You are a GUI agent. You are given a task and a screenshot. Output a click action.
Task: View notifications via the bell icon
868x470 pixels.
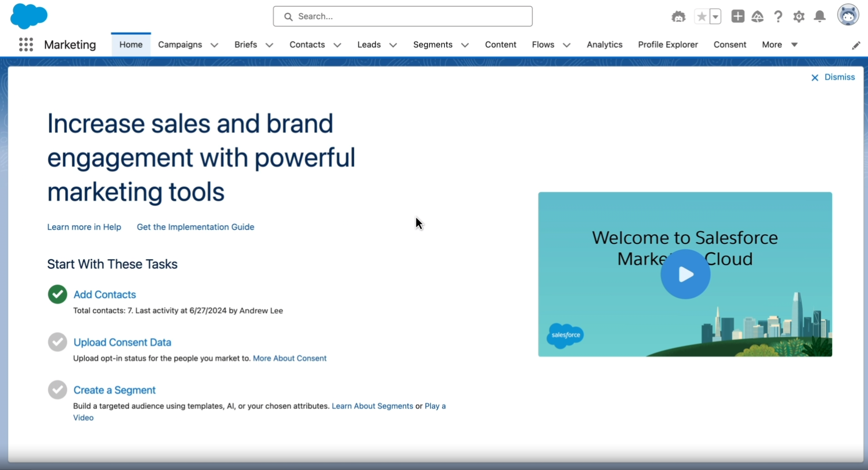(820, 16)
